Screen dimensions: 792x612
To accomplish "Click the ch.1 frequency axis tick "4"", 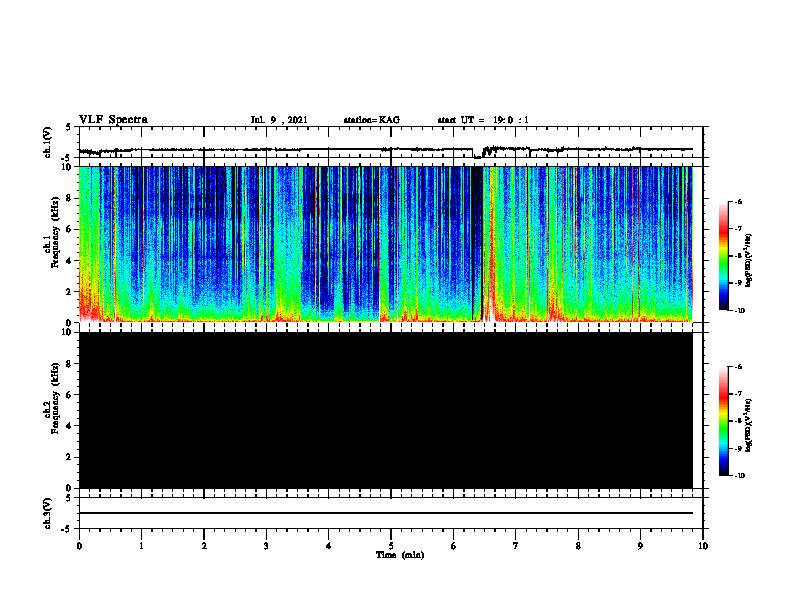I will click(x=69, y=261).
